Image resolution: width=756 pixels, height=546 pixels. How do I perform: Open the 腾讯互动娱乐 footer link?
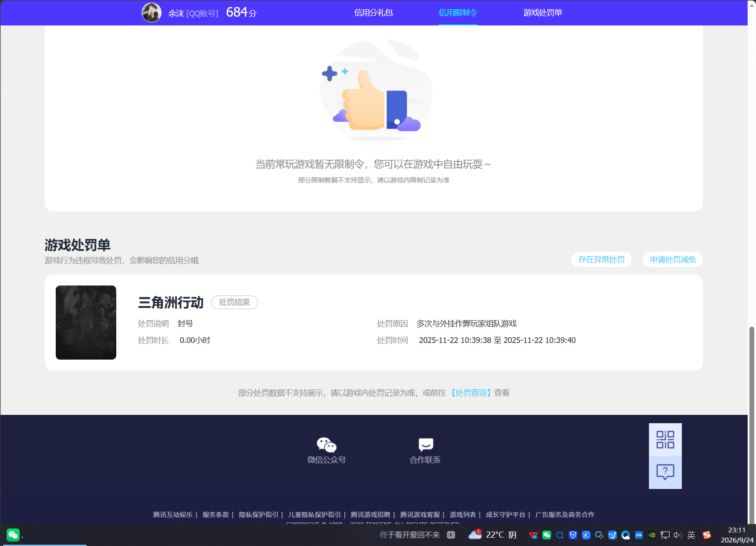click(172, 514)
